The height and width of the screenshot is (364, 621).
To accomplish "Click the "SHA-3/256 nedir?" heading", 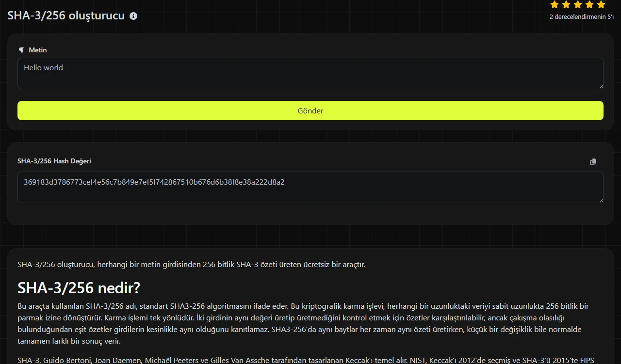I will [x=79, y=288].
